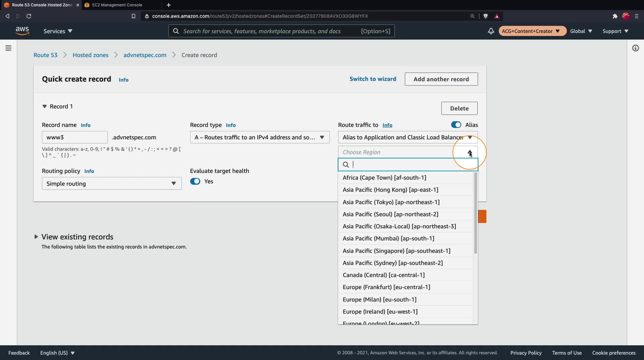Select Asia Pacific (Hong Kong) region
Image resolution: width=644 pixels, height=360 pixels.
point(405,190)
